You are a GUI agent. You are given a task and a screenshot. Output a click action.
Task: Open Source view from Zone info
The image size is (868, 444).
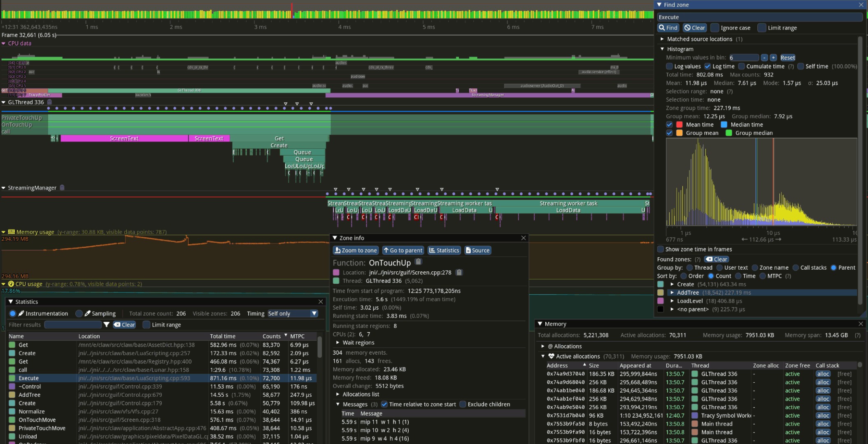[477, 250]
